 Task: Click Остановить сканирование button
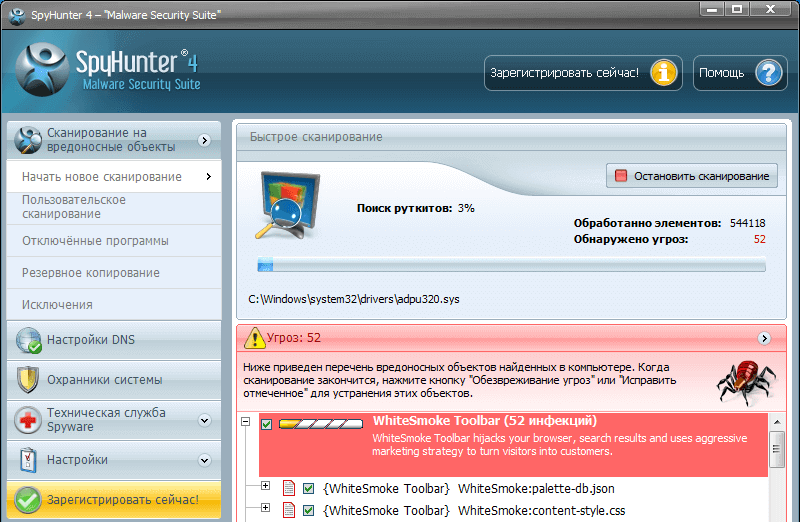pos(692,176)
